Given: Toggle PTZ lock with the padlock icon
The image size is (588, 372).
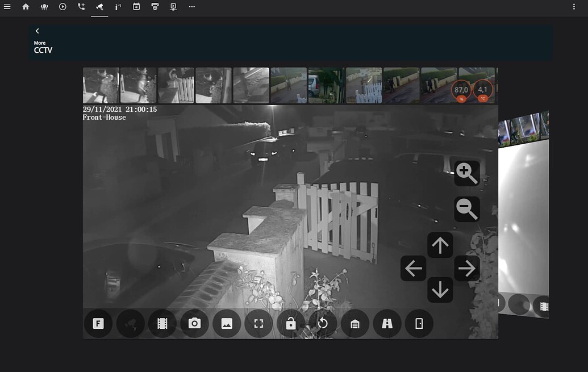Looking at the screenshot, I should point(290,323).
